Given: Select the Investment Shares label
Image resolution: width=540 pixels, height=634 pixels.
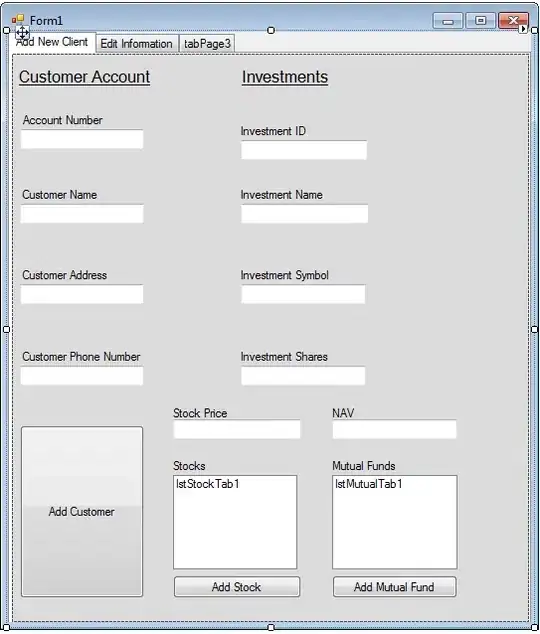Looking at the screenshot, I should [284, 357].
